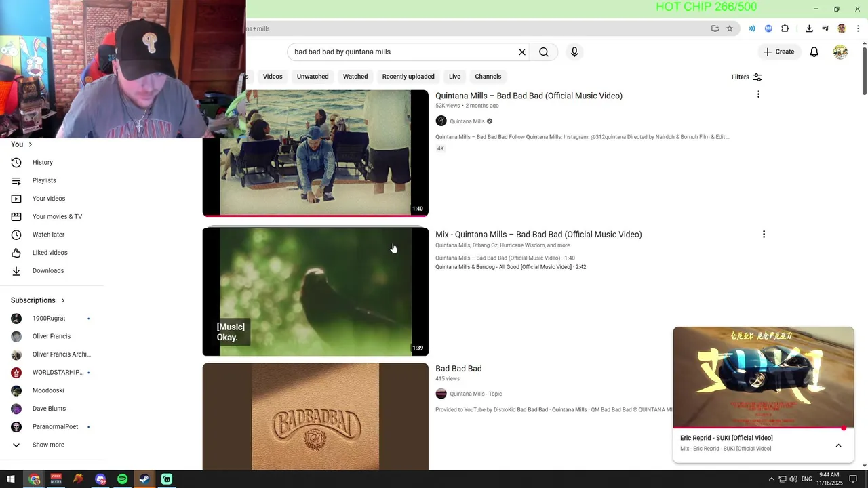Seek the miniplayer red progress bar

coord(764,428)
